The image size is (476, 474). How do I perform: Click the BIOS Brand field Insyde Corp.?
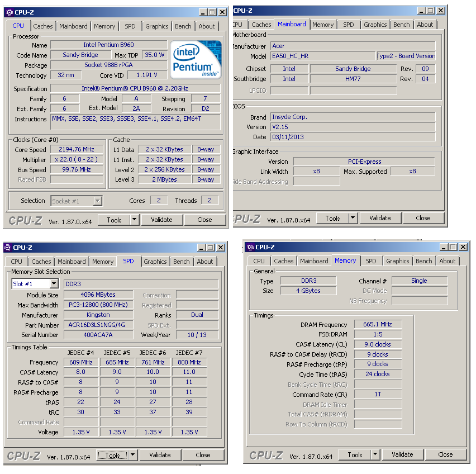click(353, 117)
